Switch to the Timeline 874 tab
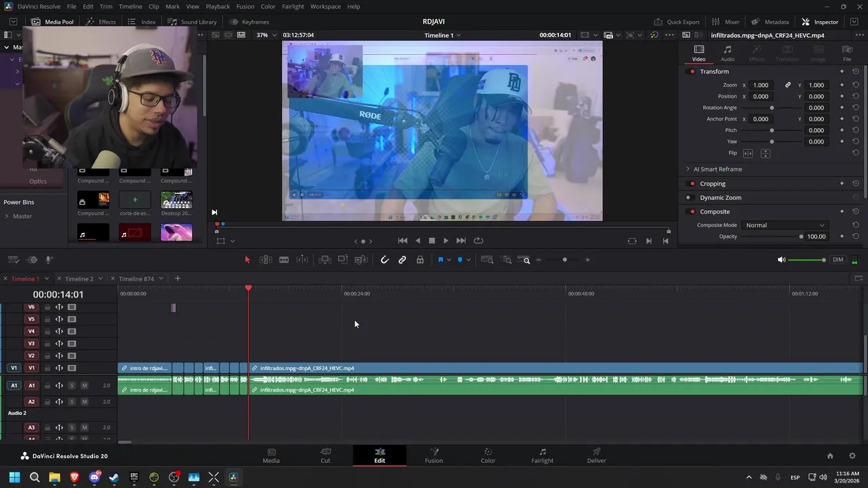 (136, 279)
